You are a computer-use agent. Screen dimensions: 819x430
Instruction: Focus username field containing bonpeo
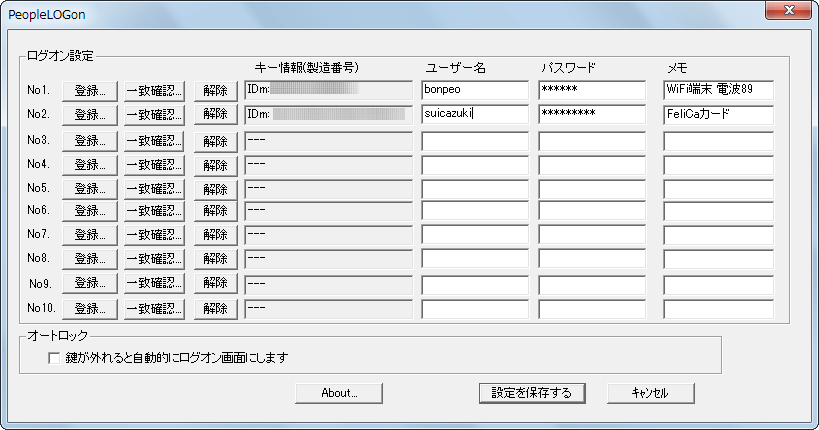[475, 90]
